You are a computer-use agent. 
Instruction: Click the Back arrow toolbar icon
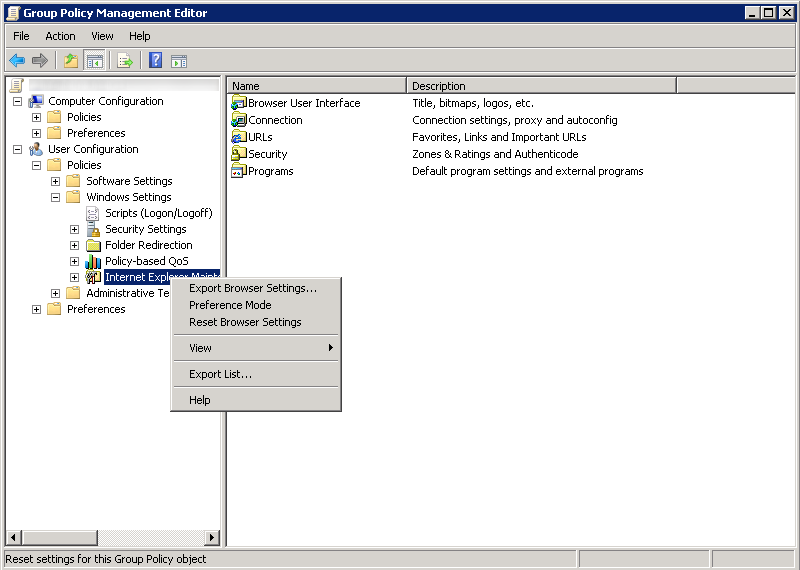click(17, 61)
